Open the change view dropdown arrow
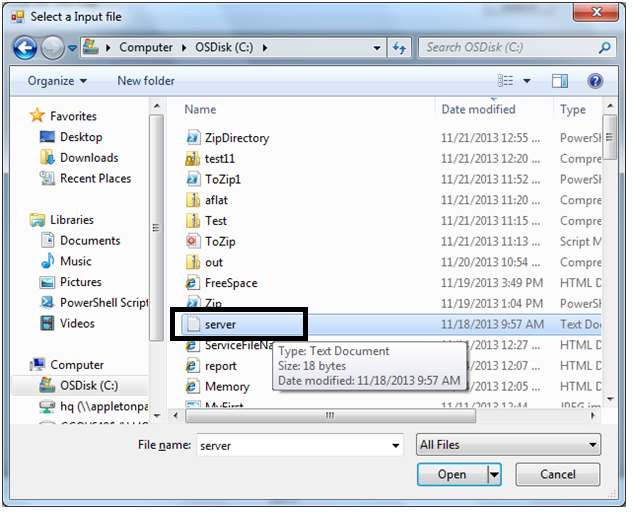This screenshot has width=637, height=515. [526, 81]
